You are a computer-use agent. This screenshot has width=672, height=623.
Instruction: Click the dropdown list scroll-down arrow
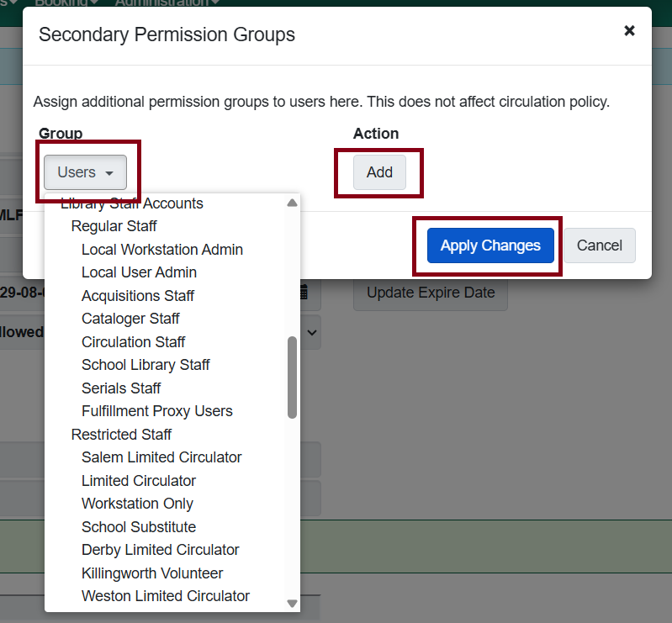coord(293,604)
